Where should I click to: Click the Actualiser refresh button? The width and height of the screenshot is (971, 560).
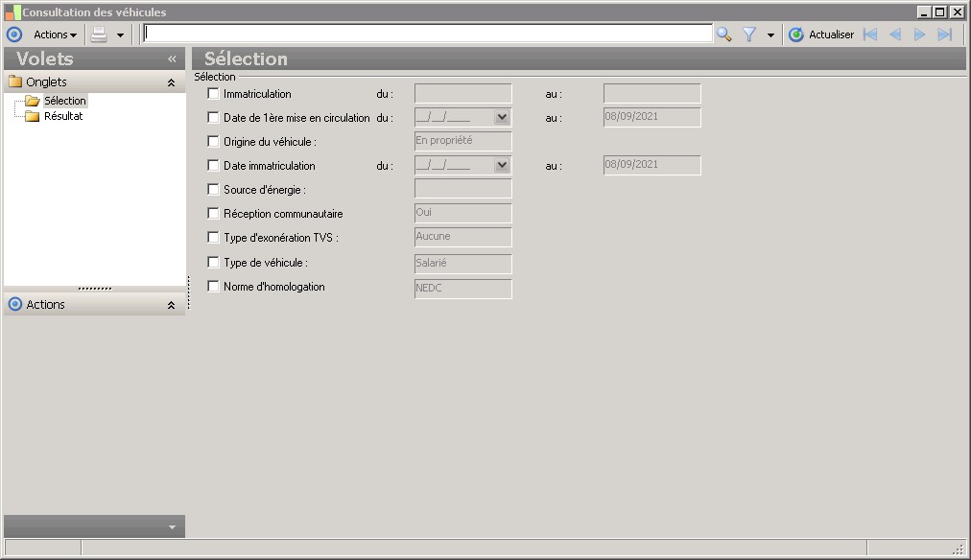(821, 35)
